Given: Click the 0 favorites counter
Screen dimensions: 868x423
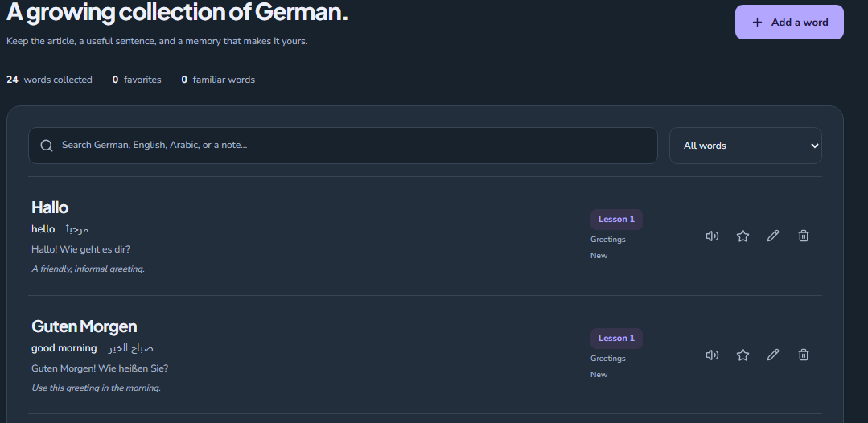Looking at the screenshot, I should point(137,80).
